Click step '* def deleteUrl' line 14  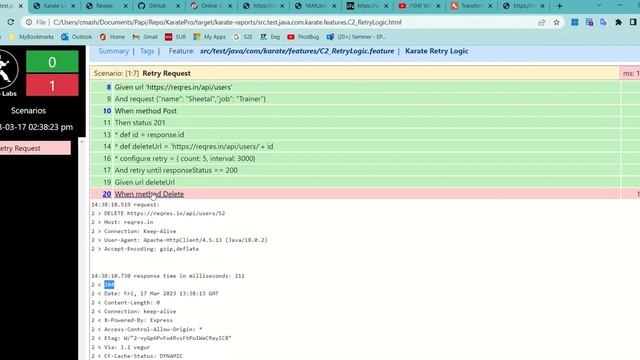(194, 147)
